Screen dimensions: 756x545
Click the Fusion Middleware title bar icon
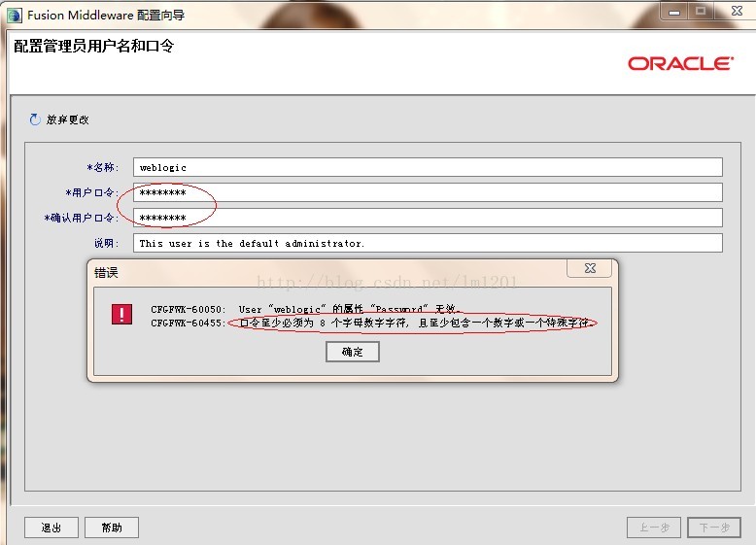pyautogui.click(x=15, y=16)
